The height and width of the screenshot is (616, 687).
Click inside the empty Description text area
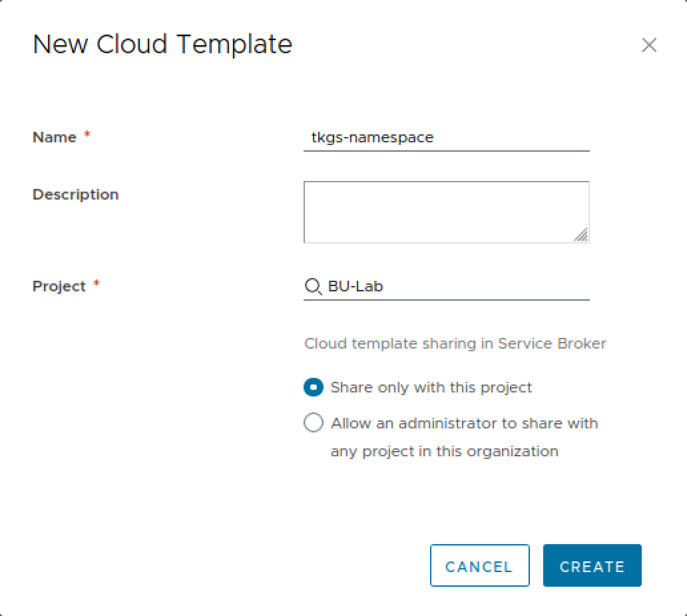click(x=447, y=212)
